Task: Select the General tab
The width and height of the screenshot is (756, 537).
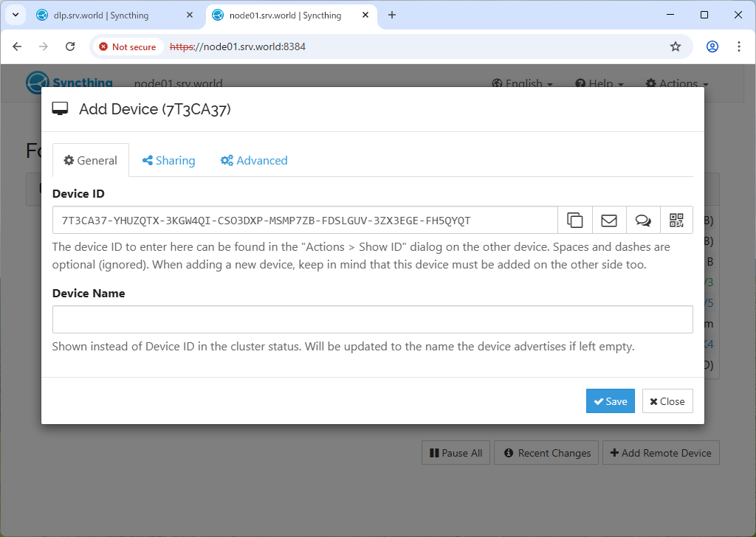Action: point(91,161)
